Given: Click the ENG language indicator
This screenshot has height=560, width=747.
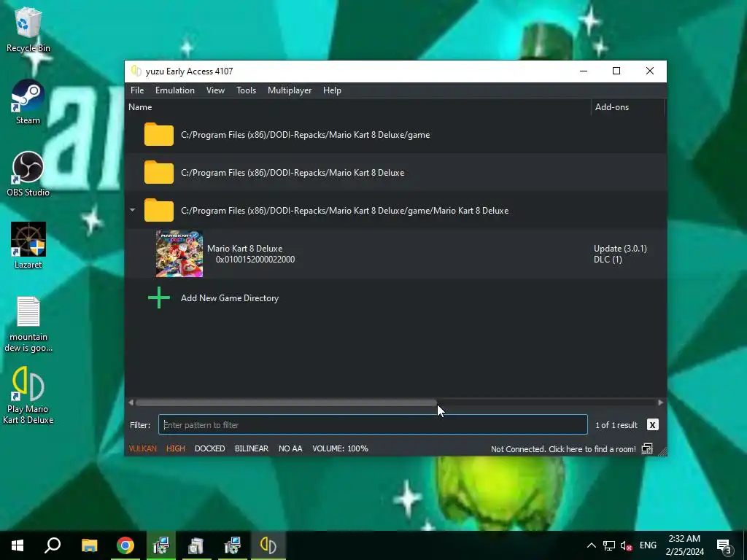Looking at the screenshot, I should [x=648, y=545].
